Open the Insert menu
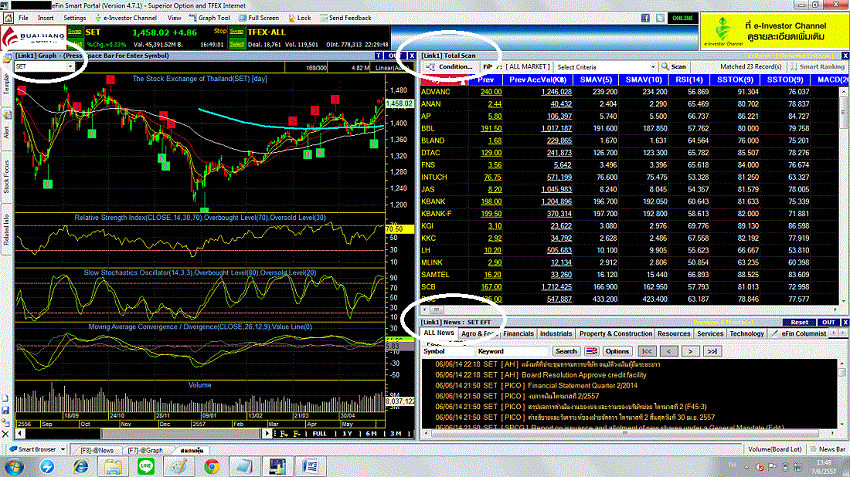Viewport: 850px width, 477px height. point(46,18)
